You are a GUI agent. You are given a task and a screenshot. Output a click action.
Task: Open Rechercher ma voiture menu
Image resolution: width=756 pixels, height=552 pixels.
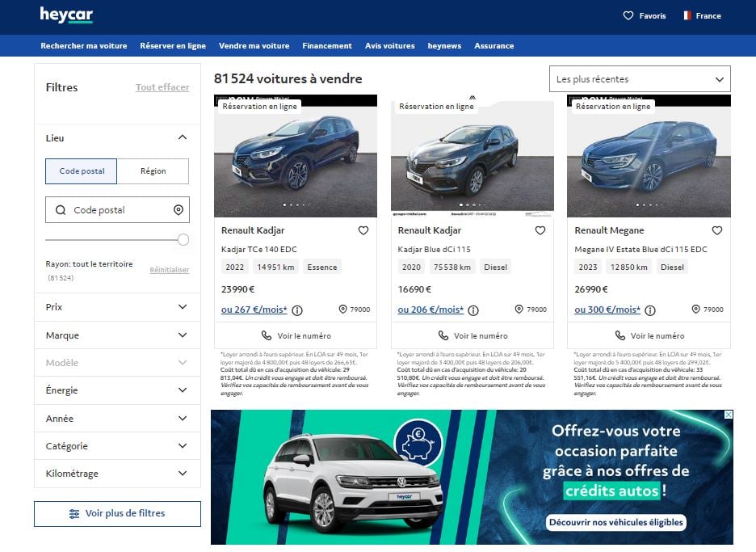[x=84, y=46]
